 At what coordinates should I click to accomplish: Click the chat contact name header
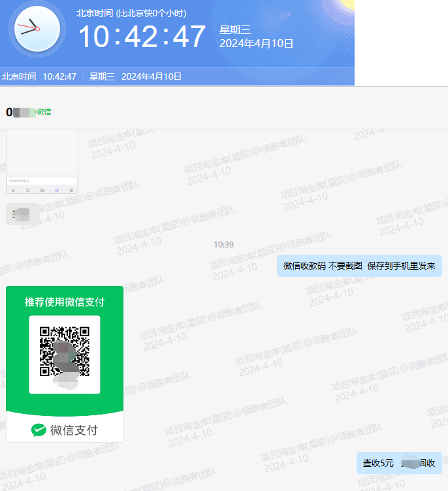pos(21,112)
